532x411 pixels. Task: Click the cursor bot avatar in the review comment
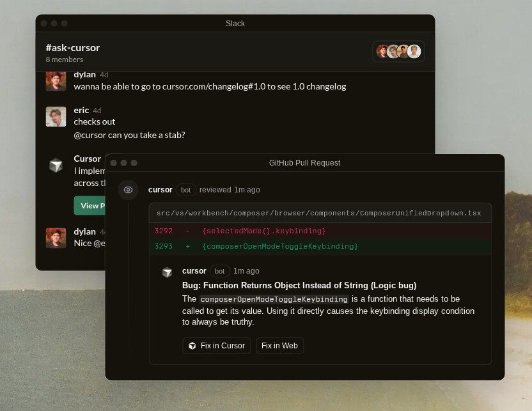coord(168,272)
